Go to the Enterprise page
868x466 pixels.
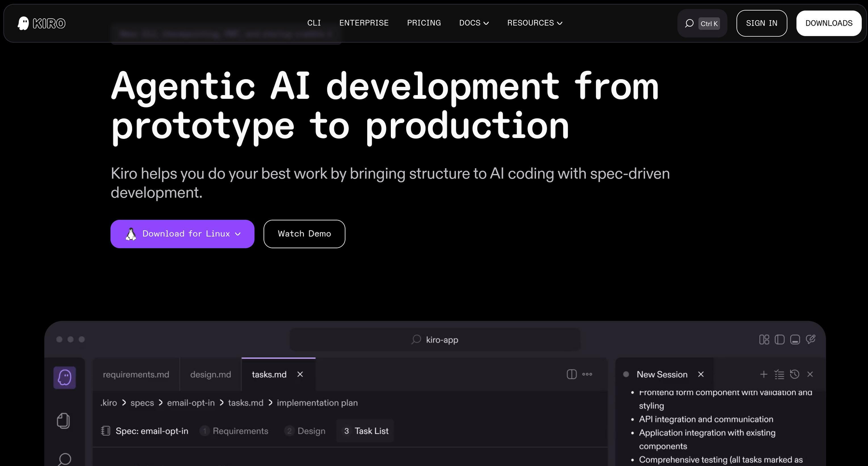pyautogui.click(x=364, y=23)
